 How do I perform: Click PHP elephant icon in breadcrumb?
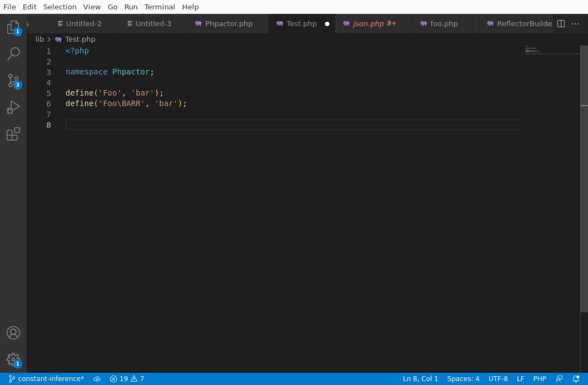(58, 40)
